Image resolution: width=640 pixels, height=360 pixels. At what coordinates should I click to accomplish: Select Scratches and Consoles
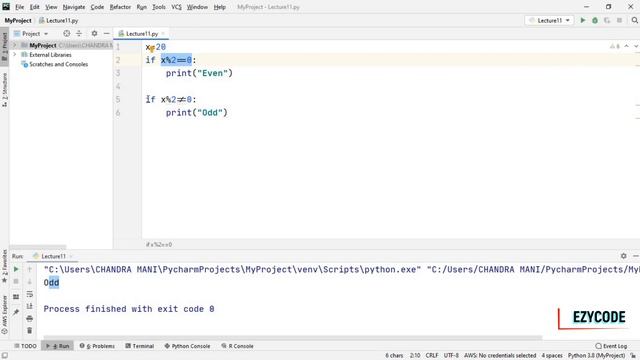coord(58,64)
